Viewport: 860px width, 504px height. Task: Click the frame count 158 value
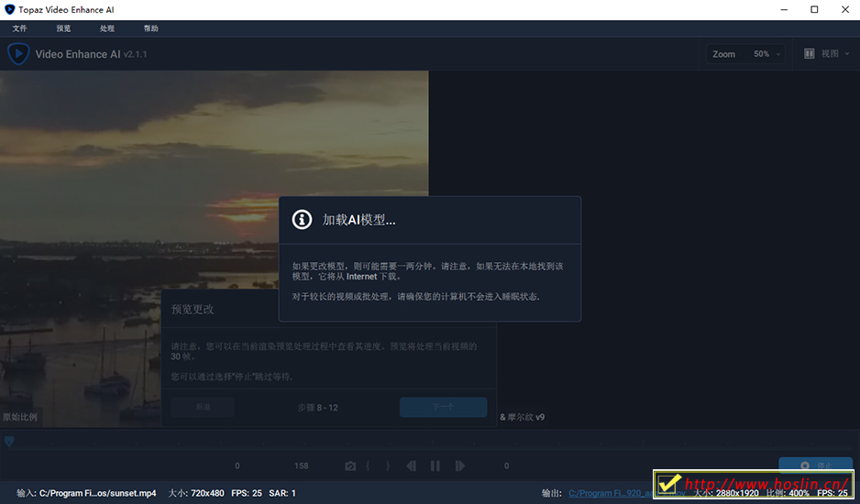(301, 466)
